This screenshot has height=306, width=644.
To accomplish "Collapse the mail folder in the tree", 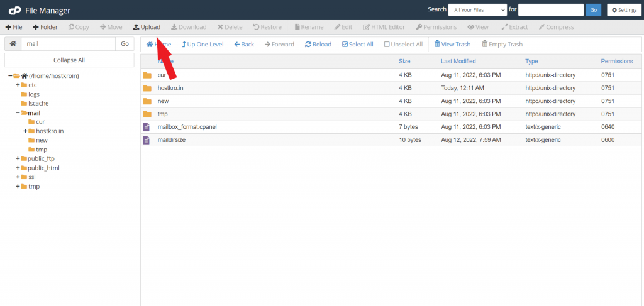I will coord(18,113).
